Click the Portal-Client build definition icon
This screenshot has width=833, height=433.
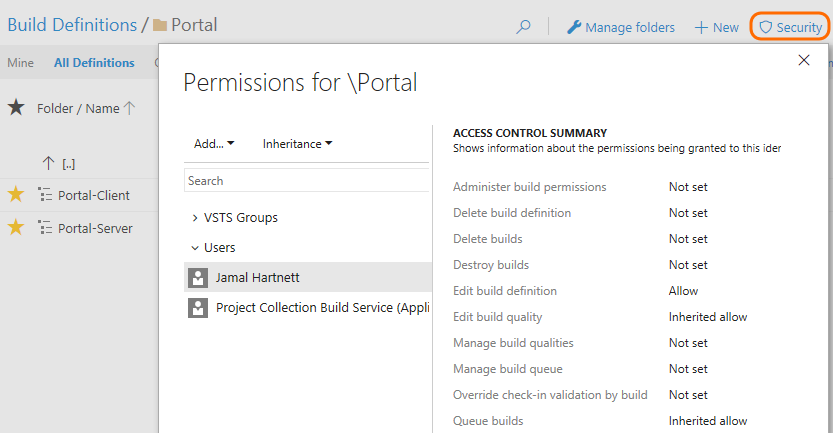pos(45,195)
